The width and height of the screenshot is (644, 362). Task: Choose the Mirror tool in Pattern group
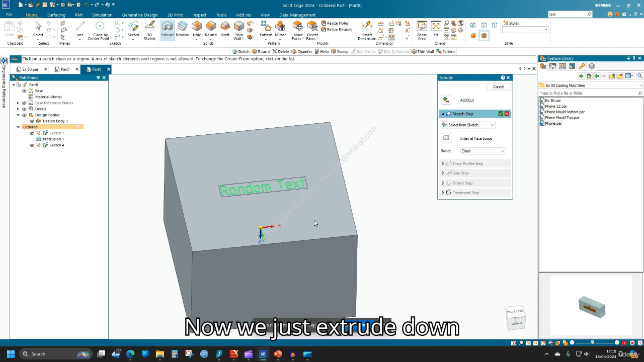280,29
